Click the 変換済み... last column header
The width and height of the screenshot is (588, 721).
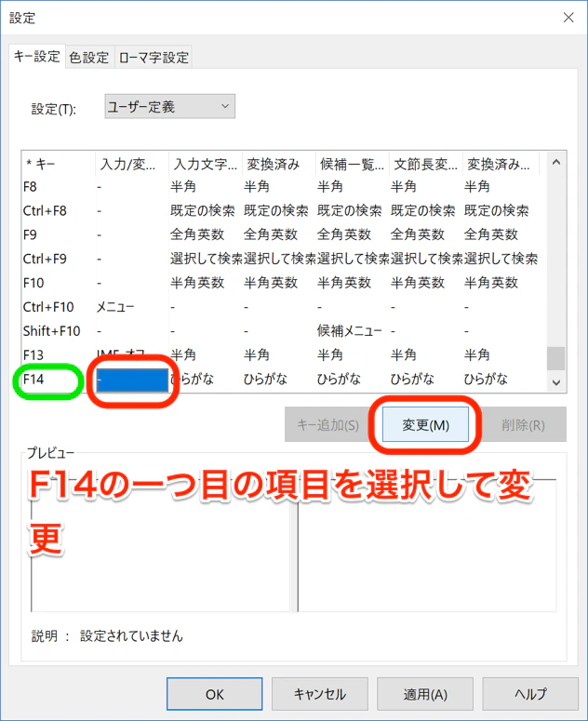[x=501, y=164]
